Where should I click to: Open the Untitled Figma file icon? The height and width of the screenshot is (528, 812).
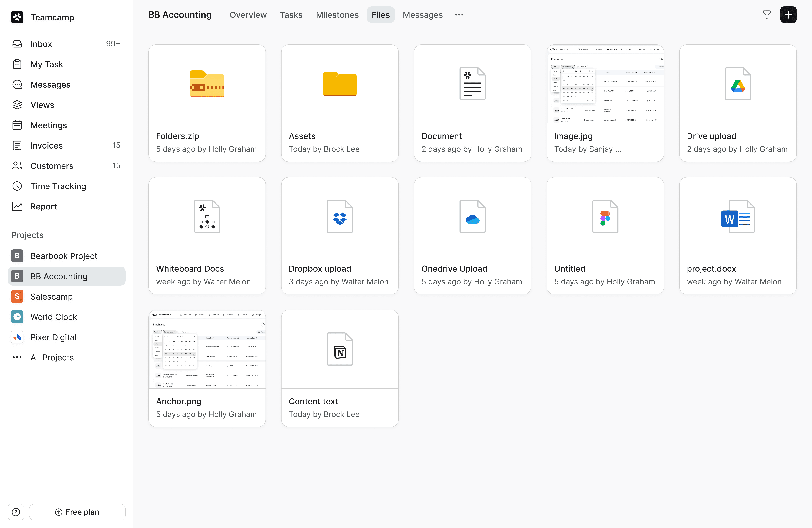pos(605,216)
